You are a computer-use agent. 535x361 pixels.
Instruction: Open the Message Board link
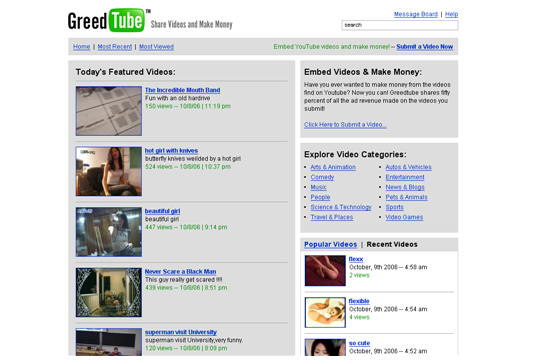[416, 14]
